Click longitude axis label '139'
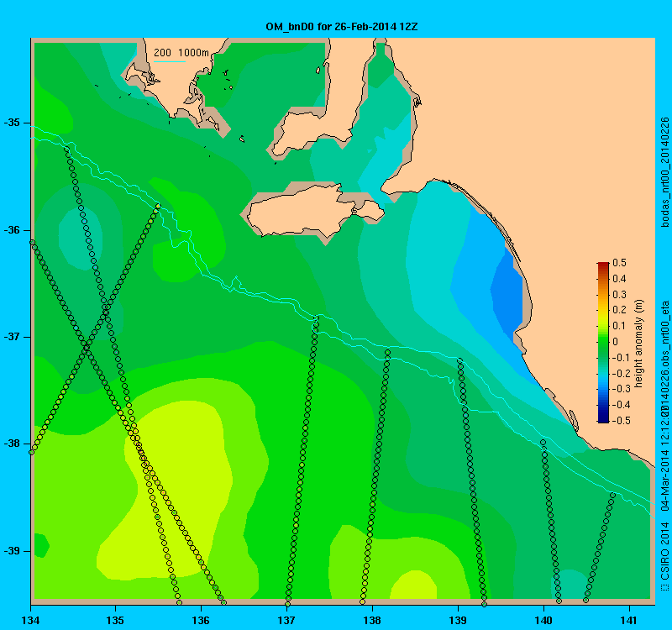Screen dimensions: 672x630 click(x=458, y=620)
